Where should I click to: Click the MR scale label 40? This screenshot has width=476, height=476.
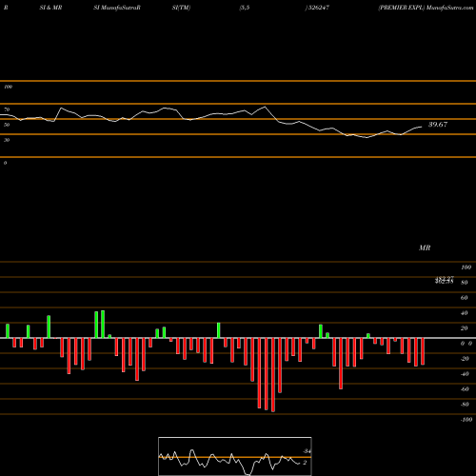click(x=465, y=313)
